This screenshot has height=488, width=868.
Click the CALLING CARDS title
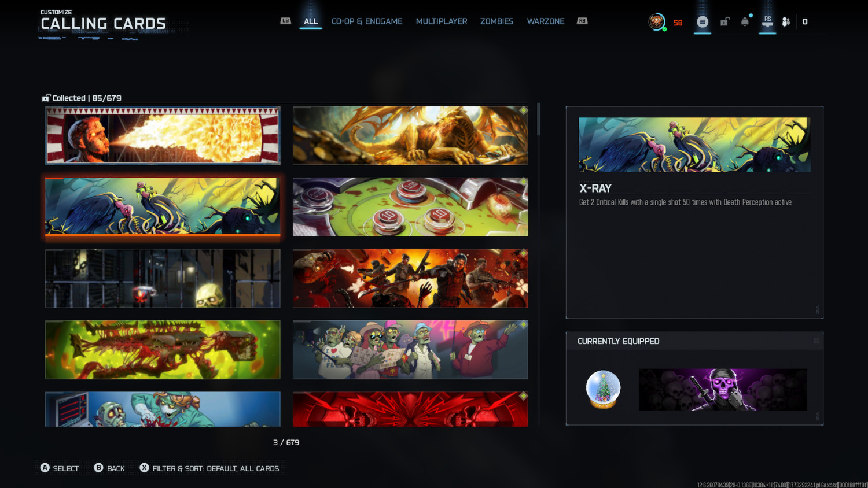[103, 24]
